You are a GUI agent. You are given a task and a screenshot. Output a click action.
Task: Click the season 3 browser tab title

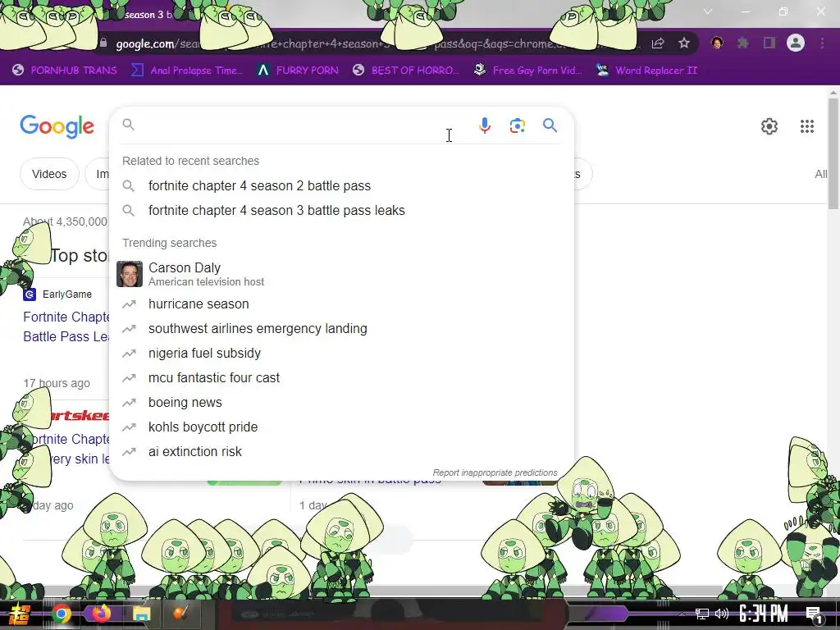(149, 15)
